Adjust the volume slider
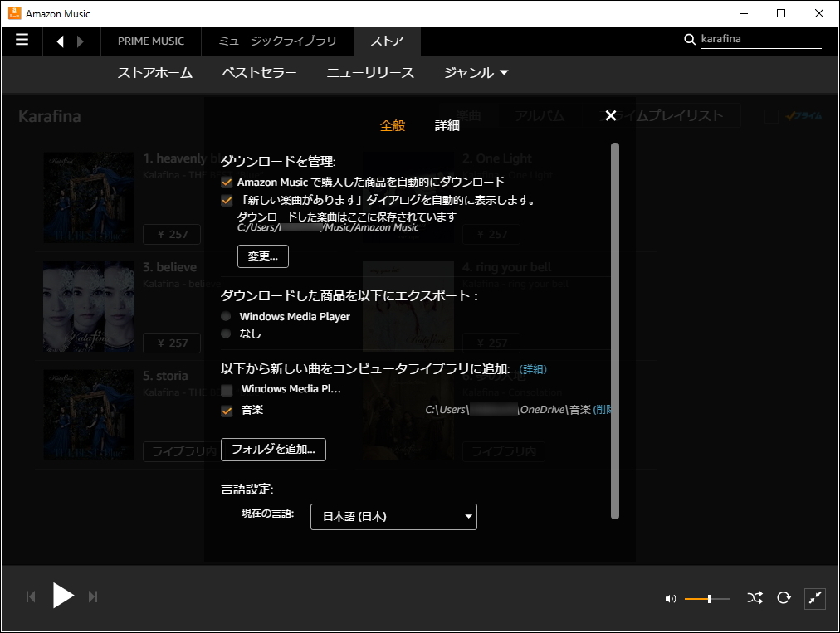 710,598
